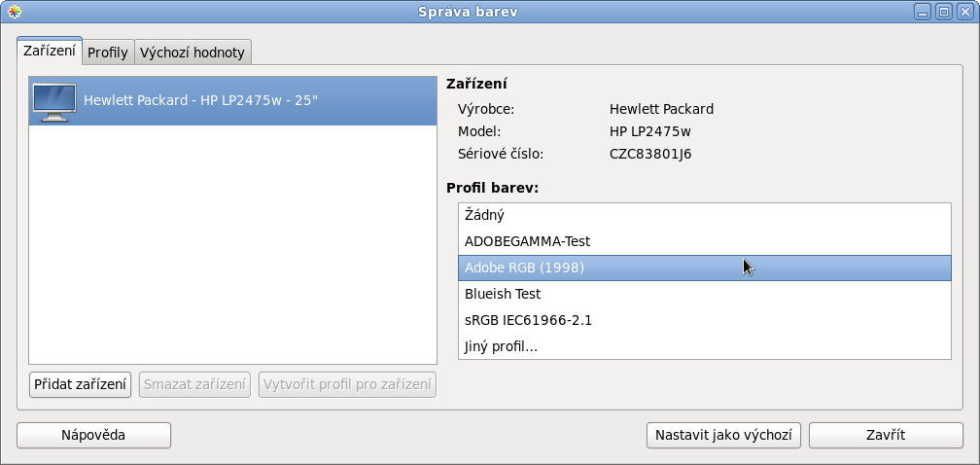
Task: Click the model value HP LP2475w
Action: pyautogui.click(x=650, y=131)
